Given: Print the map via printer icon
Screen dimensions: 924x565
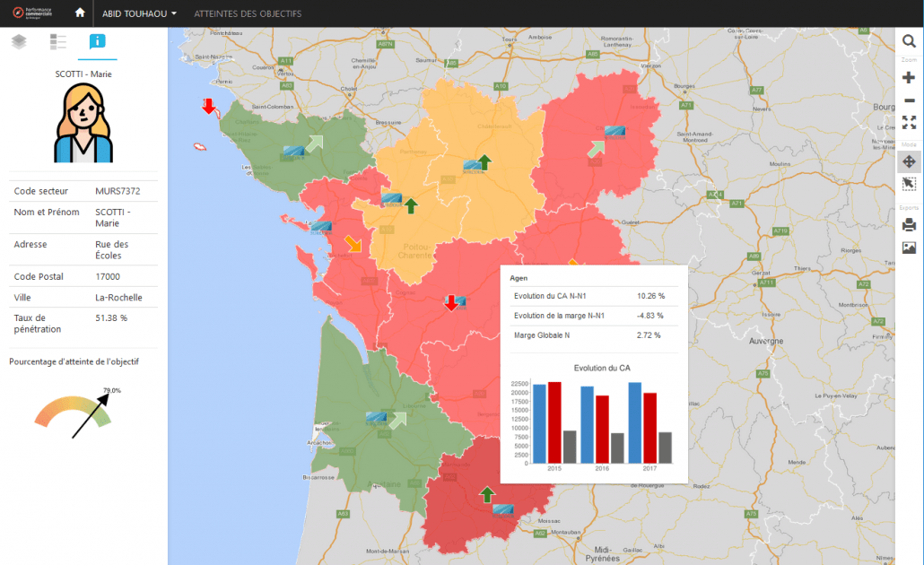Looking at the screenshot, I should [909, 224].
